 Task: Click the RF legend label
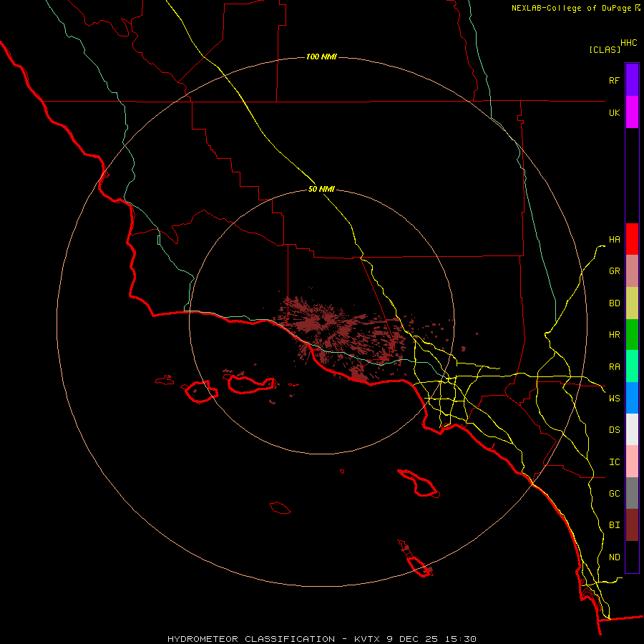614,81
